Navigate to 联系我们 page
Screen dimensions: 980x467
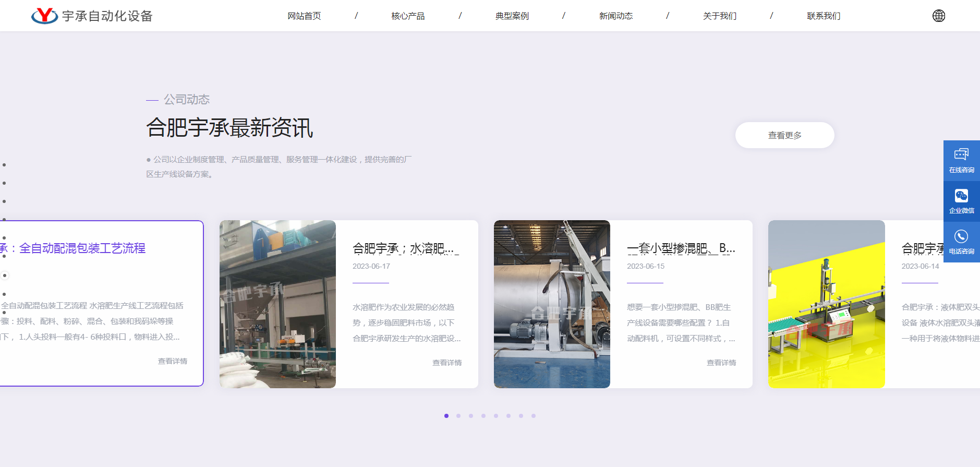point(824,16)
